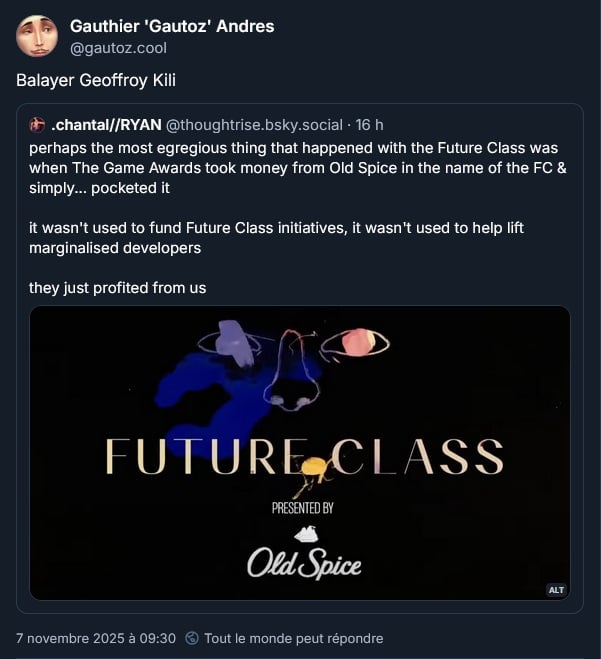The height and width of the screenshot is (659, 601).
Task: Open the Gauthier 'Gautoz' Andres display name
Action: pos(172,26)
